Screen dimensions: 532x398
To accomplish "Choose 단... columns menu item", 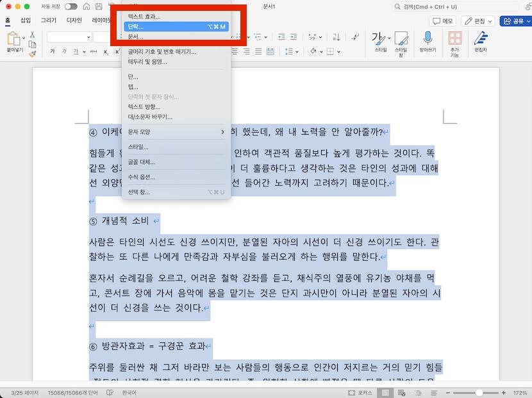I will click(x=176, y=77).
